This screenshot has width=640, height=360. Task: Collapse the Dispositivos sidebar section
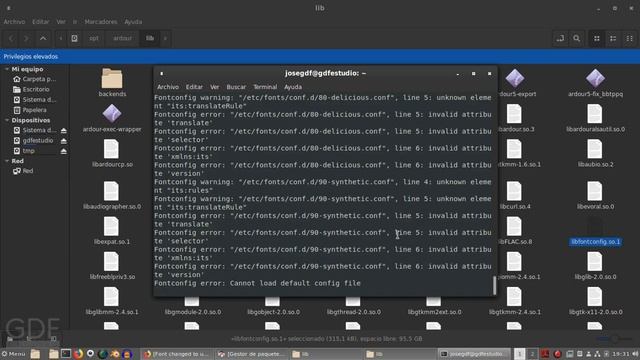point(7,120)
